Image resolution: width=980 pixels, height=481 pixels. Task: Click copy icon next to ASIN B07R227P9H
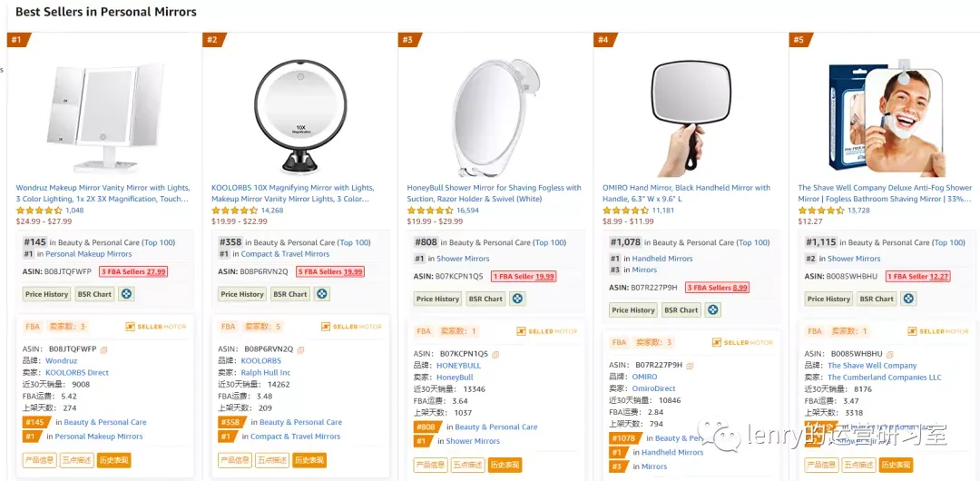(691, 365)
